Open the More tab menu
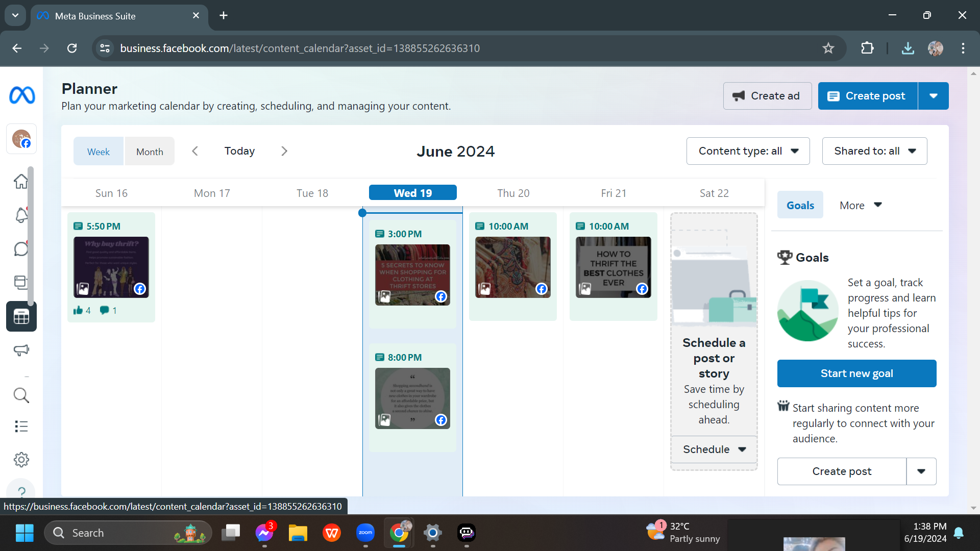Screen dimensions: 980x551 click(x=860, y=205)
